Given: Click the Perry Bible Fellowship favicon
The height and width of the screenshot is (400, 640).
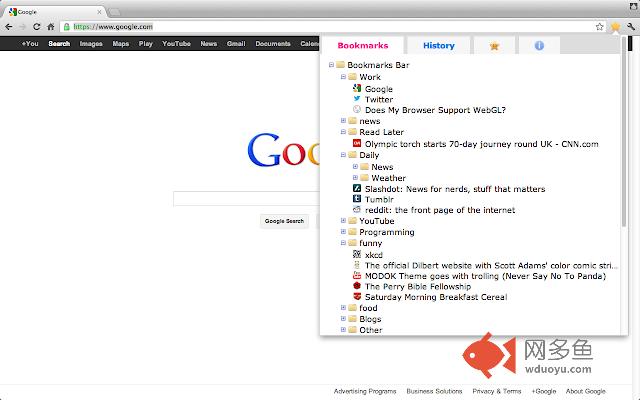Looking at the screenshot, I should tap(357, 286).
